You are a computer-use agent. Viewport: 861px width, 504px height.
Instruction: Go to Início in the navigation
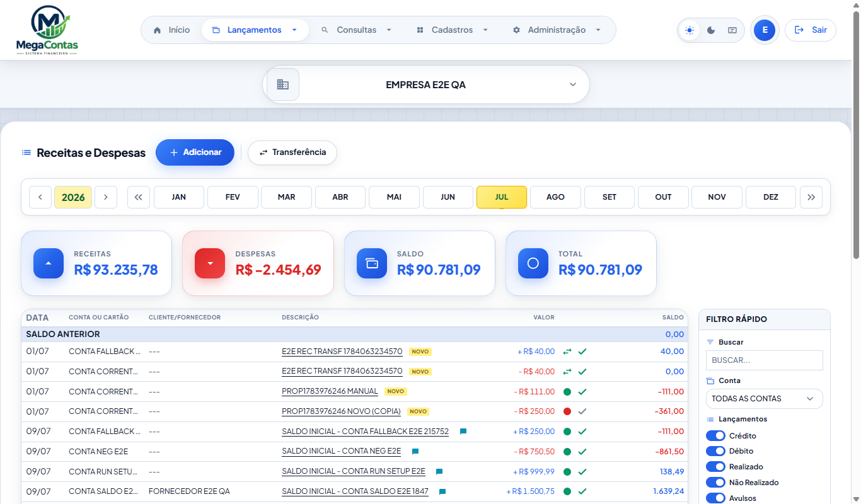click(x=171, y=30)
